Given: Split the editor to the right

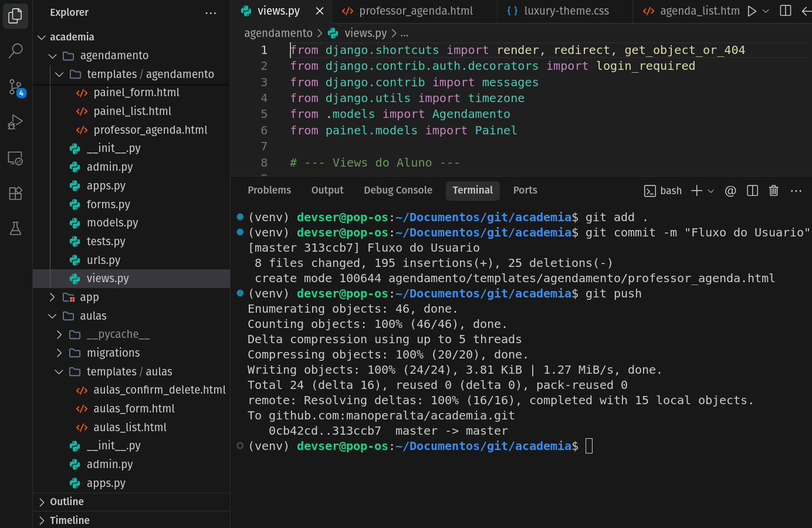Looking at the screenshot, I should (786, 11).
